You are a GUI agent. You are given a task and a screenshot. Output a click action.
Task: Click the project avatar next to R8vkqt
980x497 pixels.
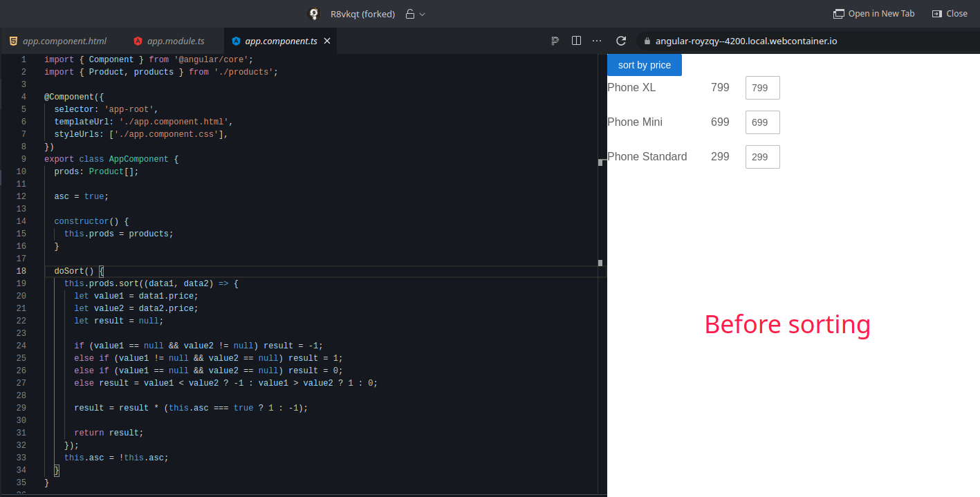point(313,14)
